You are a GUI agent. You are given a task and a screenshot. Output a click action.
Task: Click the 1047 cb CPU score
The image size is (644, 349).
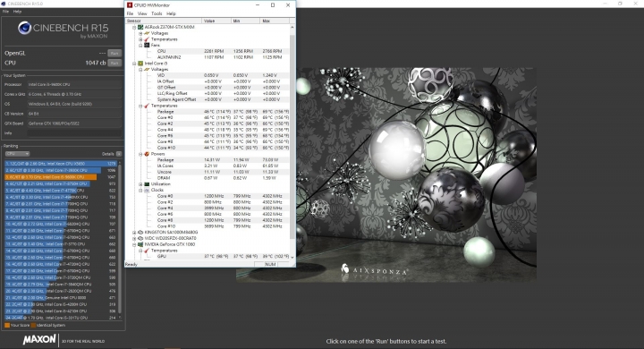[x=96, y=63]
